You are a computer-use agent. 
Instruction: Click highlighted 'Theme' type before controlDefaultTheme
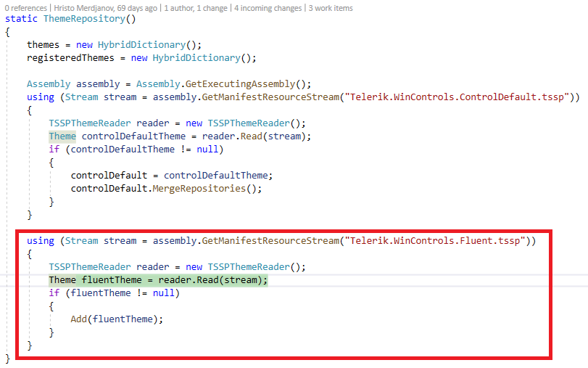tap(62, 136)
